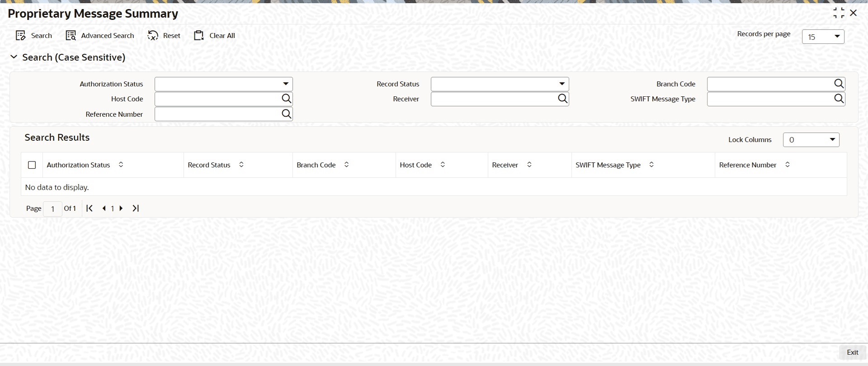Sort by Authorization Status column

coord(121,165)
